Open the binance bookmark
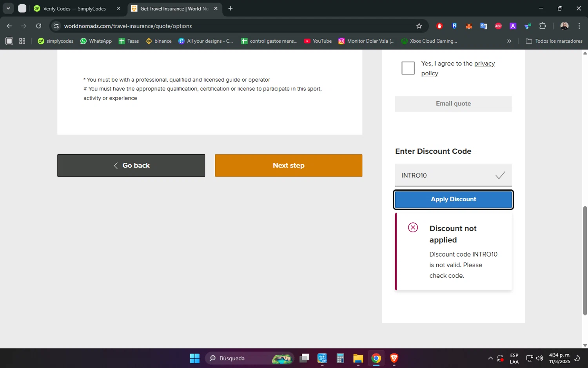Screen dimensions: 588x368 point(159,41)
